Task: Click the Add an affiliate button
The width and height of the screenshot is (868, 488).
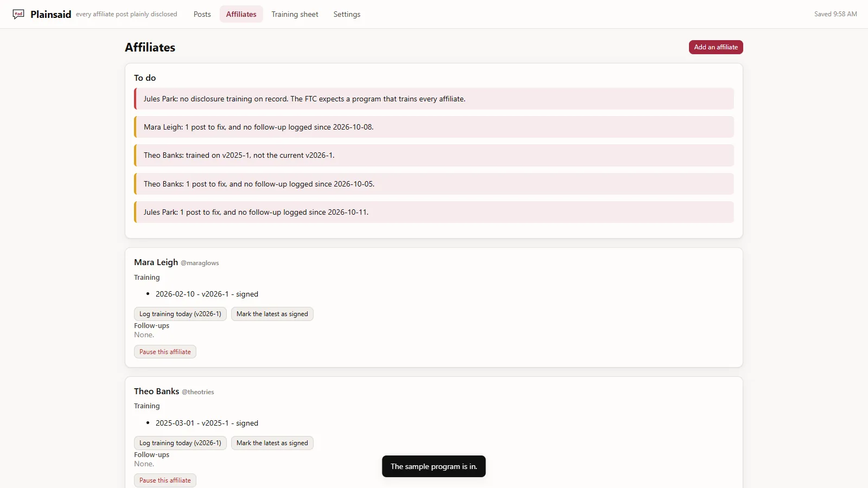Action: 716,47
